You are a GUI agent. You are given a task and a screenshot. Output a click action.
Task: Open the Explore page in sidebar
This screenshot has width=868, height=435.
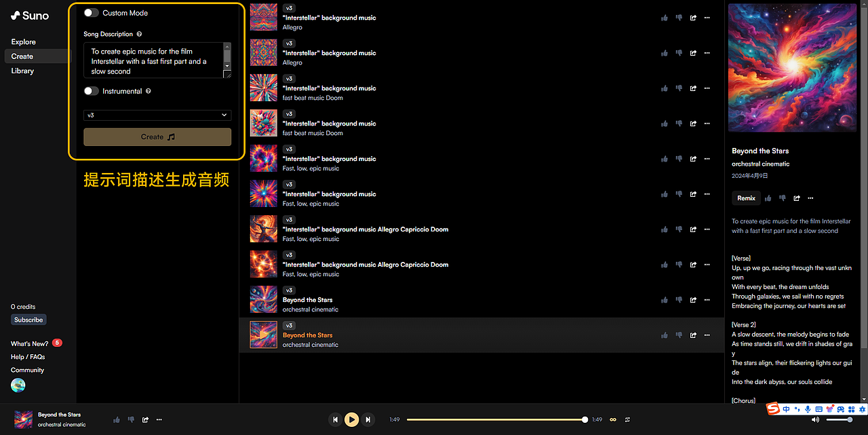point(24,42)
